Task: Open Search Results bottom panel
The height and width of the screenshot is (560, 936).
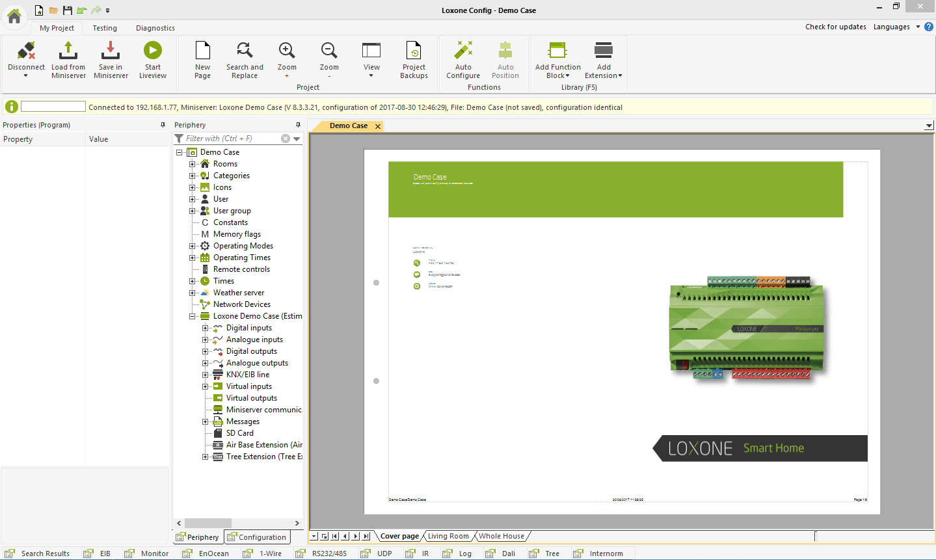Action: (x=38, y=553)
